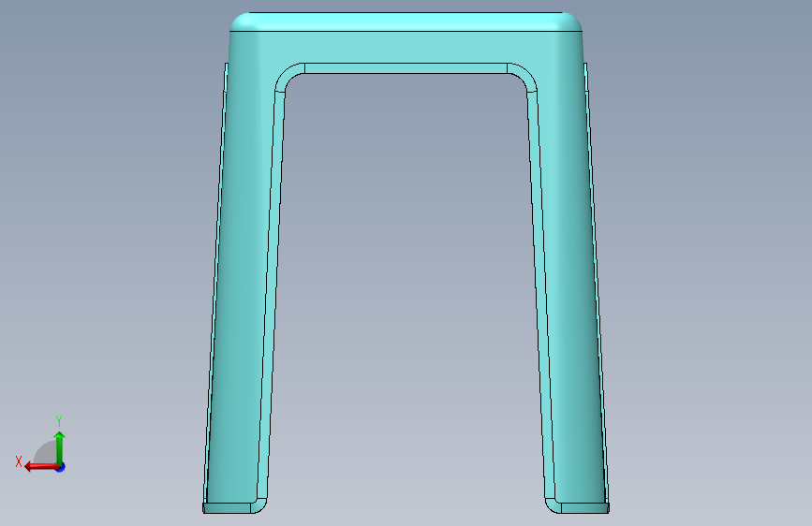This screenshot has height=526, width=812.
Task: Select the stool's top seat surface
Action: point(406,22)
